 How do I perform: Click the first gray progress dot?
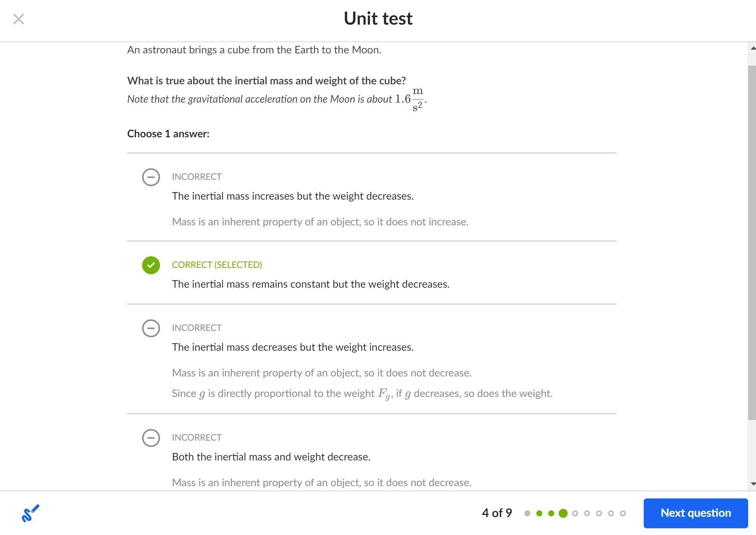(x=527, y=513)
